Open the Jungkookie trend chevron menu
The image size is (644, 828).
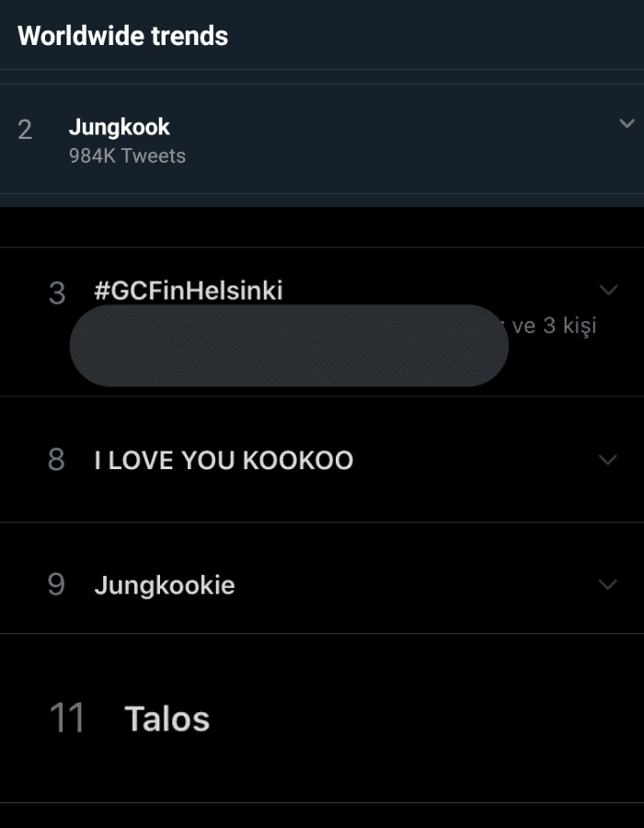608,584
